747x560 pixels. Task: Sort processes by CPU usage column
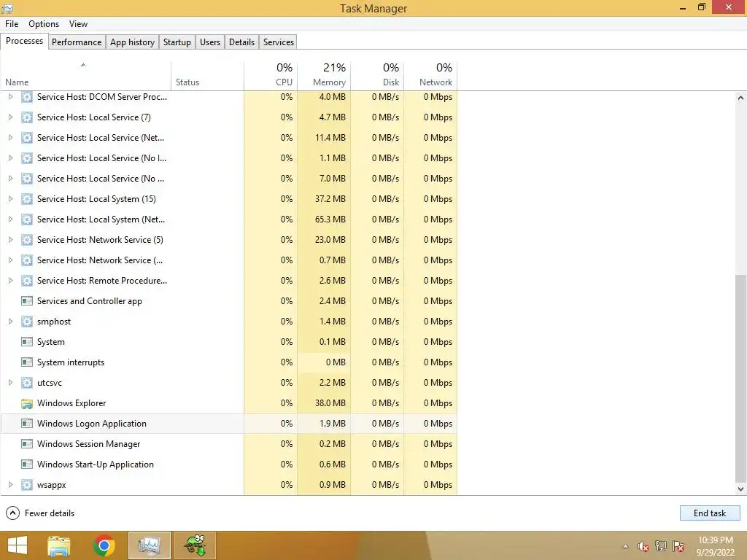(x=271, y=76)
